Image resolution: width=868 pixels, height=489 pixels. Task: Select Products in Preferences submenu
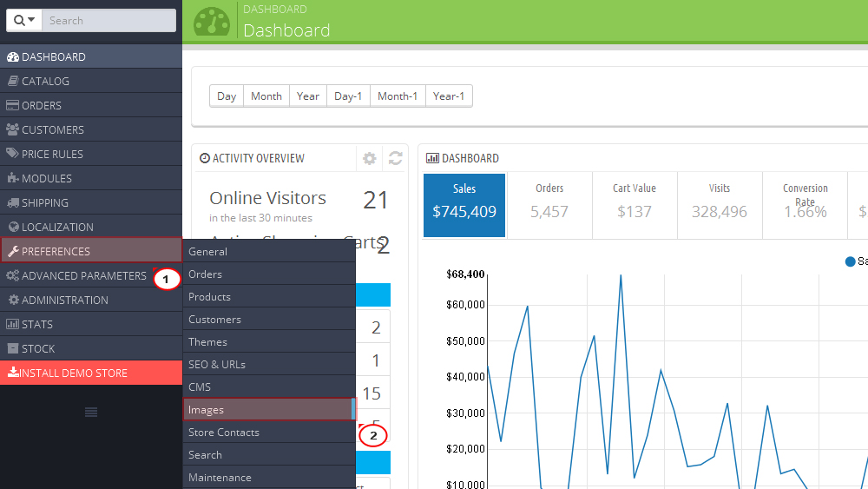(269, 297)
